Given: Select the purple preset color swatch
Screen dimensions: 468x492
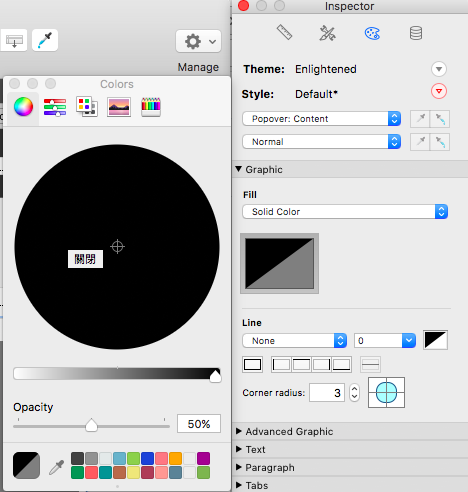Looking at the screenshot, I should tap(203, 459).
